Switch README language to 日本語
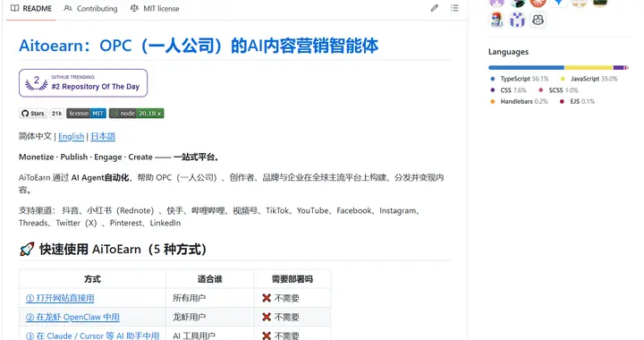This screenshot has height=340, width=644. (103, 136)
